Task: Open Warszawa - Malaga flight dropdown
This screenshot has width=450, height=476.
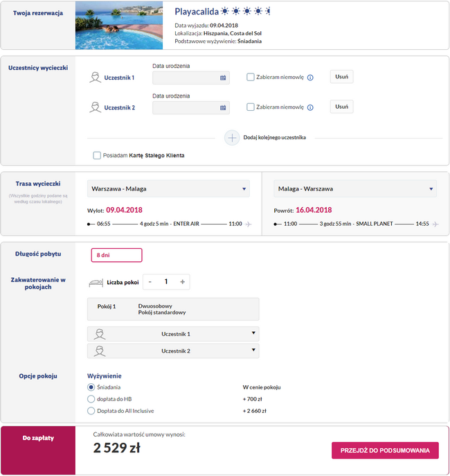Action: point(168,189)
